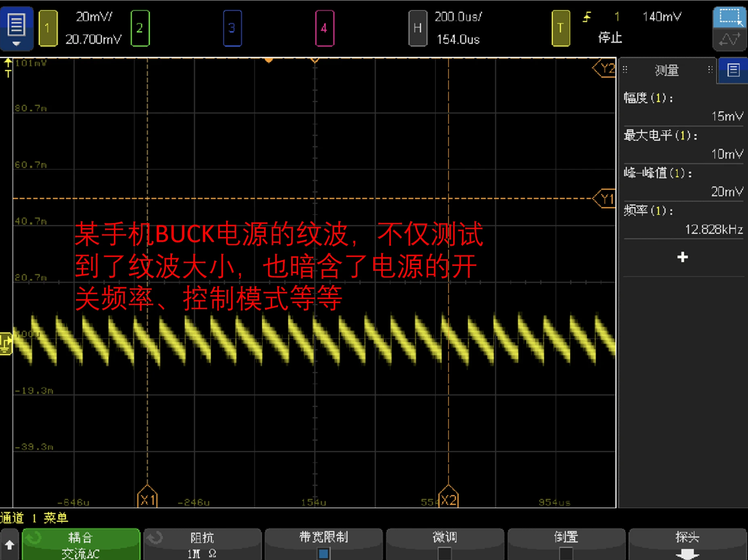
Task: Click the autoscale waveform icon
Action: (729, 40)
